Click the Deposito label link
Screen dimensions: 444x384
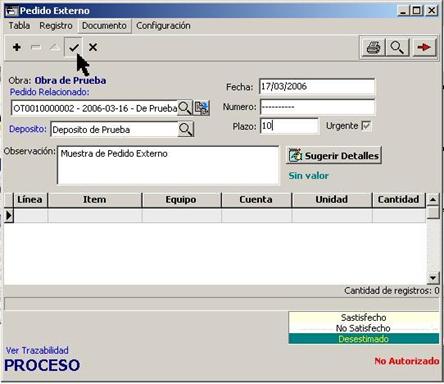(28, 129)
